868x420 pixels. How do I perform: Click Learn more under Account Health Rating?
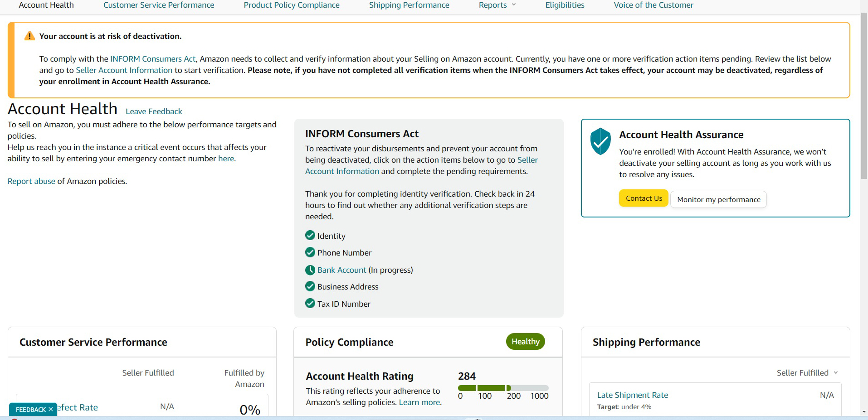pos(419,402)
